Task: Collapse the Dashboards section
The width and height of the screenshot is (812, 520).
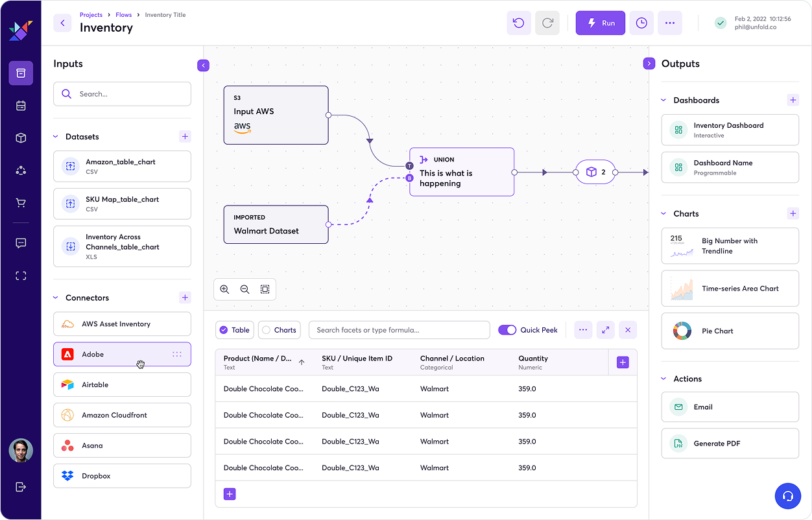Action: point(663,100)
